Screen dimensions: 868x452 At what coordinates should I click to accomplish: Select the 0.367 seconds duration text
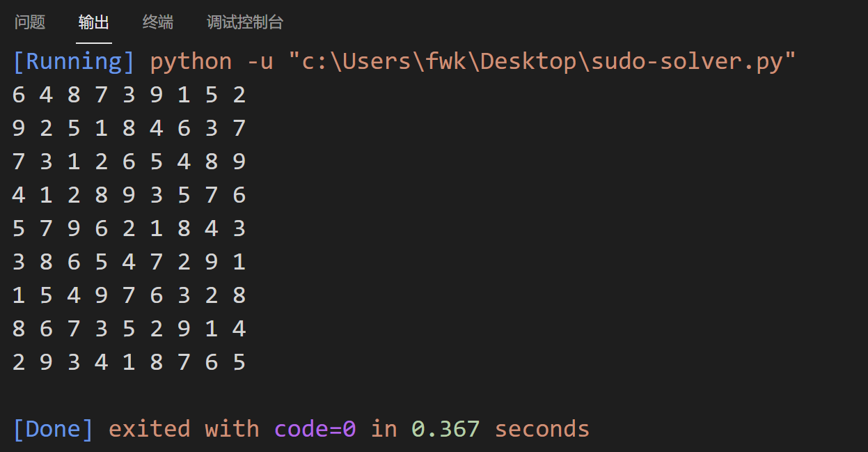496,428
